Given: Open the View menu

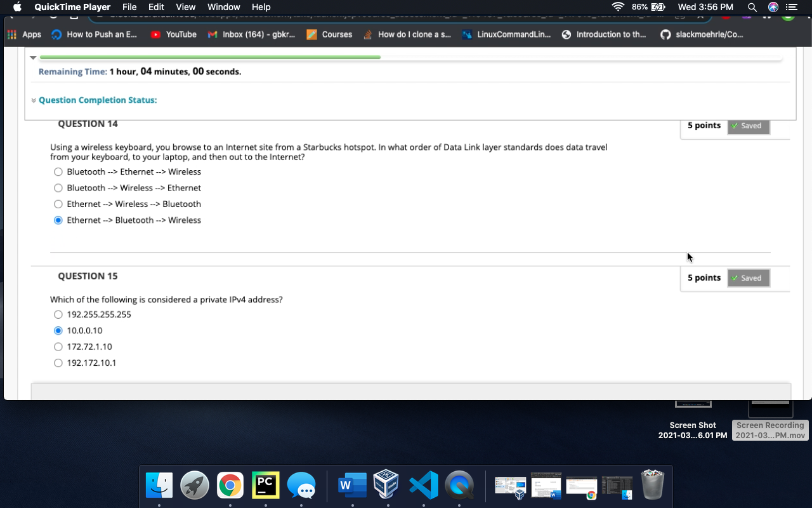Looking at the screenshot, I should pos(185,7).
